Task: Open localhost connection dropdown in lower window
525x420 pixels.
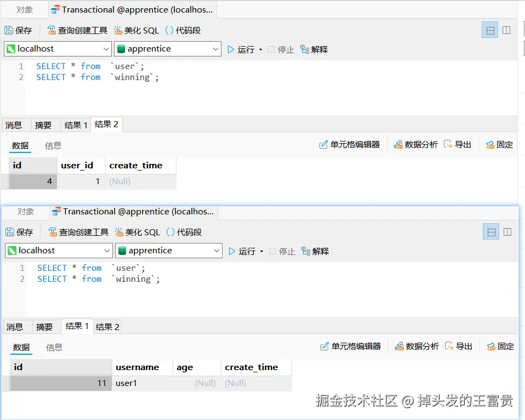Action: pyautogui.click(x=59, y=251)
